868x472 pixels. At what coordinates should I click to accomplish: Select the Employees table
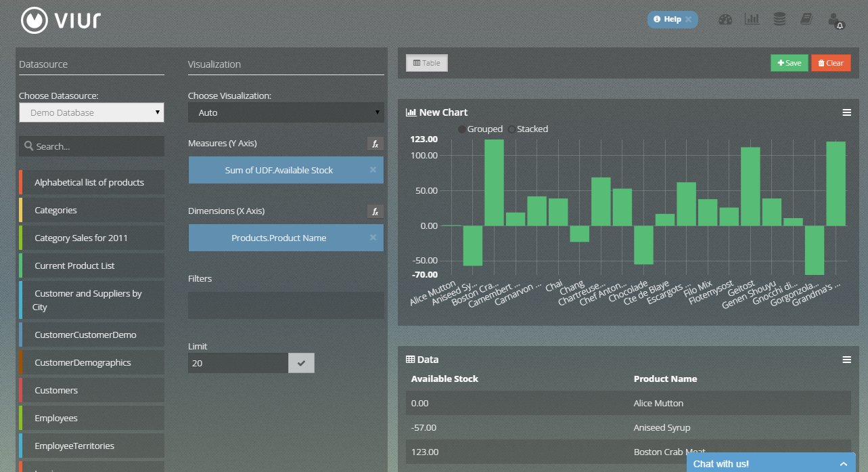[x=91, y=418]
